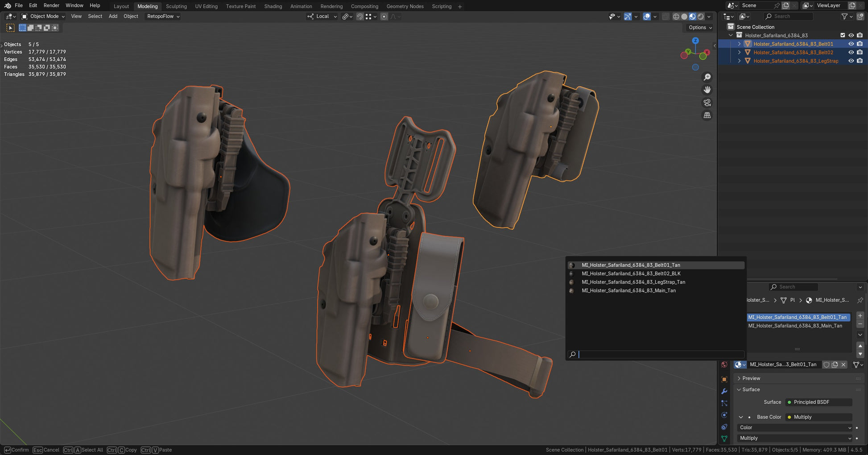Hide Holster_Safariland_6384_83_Belt02 with eye icon
Image resolution: width=868 pixels, height=455 pixels.
tap(851, 52)
